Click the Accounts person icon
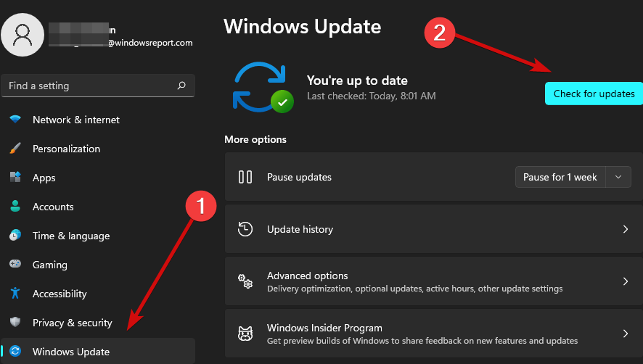643x364 pixels. pos(15,206)
